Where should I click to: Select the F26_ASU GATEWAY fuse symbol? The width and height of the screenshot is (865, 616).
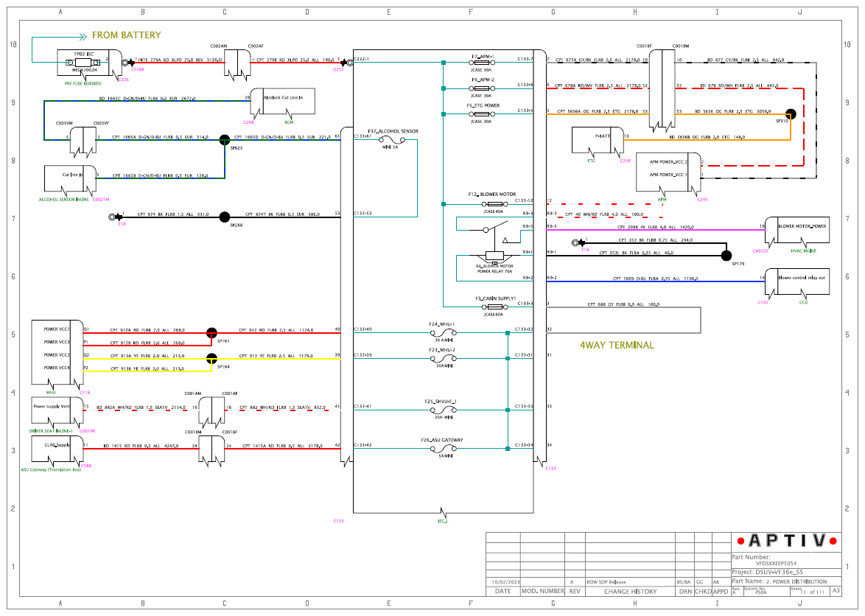click(443, 449)
